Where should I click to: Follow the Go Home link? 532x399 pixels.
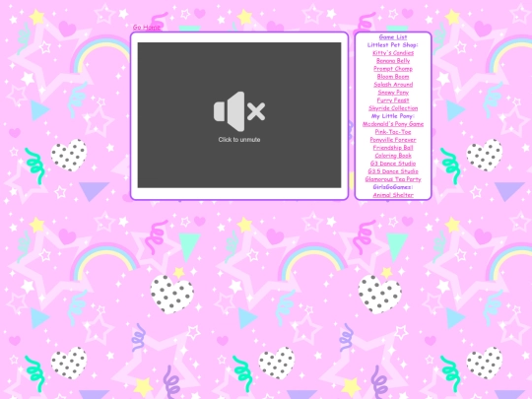pyautogui.click(x=147, y=28)
